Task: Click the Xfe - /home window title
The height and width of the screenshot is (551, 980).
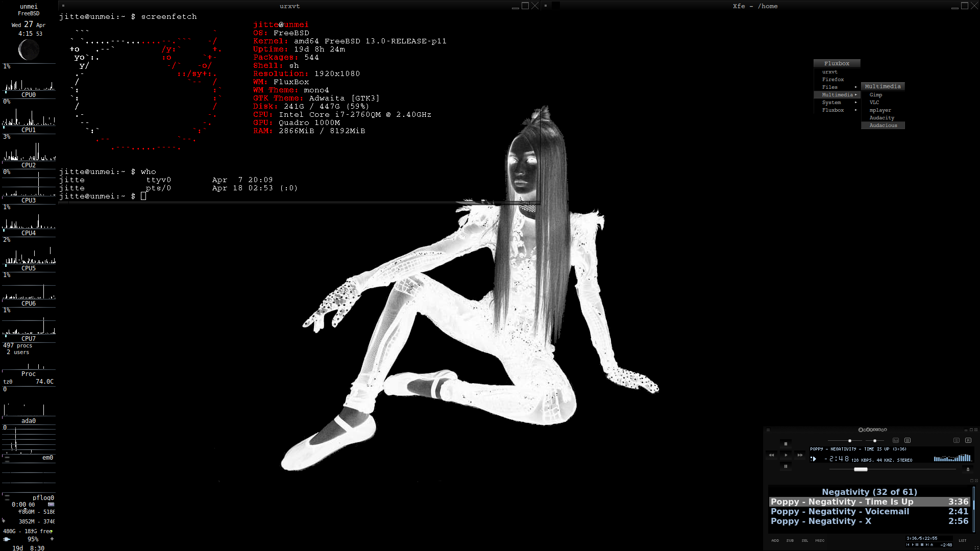Action: click(755, 6)
